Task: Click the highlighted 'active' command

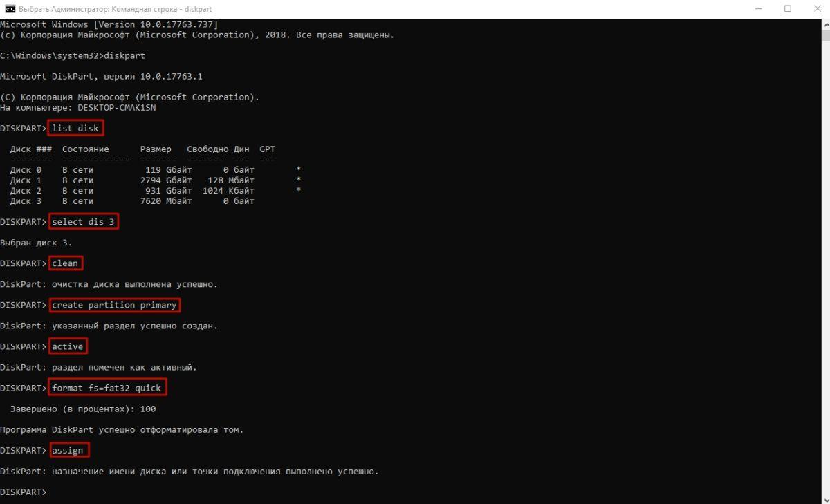Action: (68, 346)
